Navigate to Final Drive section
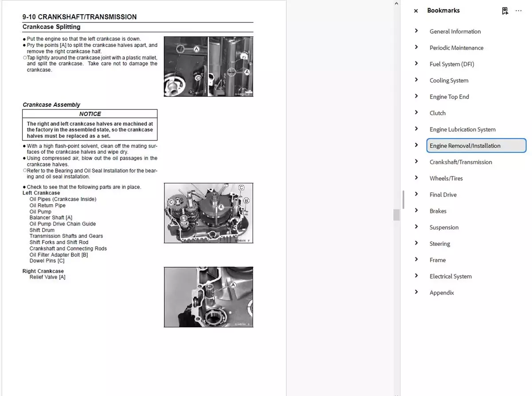This screenshot has height=396, width=532. (x=443, y=195)
